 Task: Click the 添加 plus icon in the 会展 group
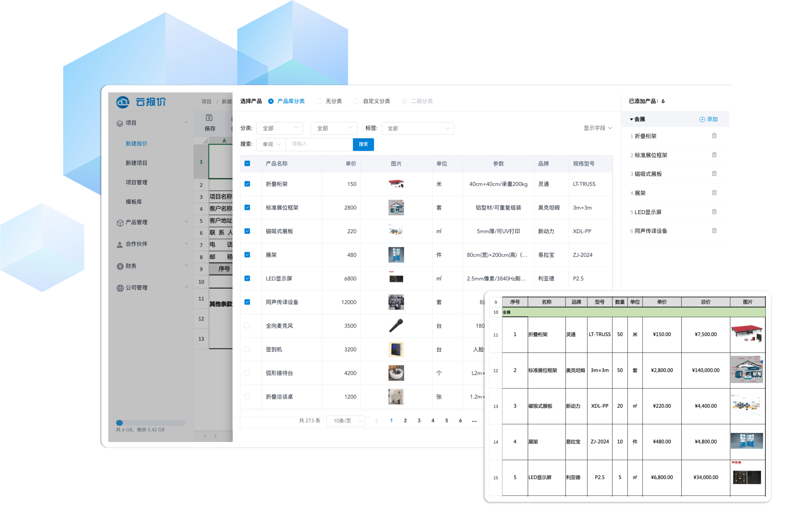702,119
